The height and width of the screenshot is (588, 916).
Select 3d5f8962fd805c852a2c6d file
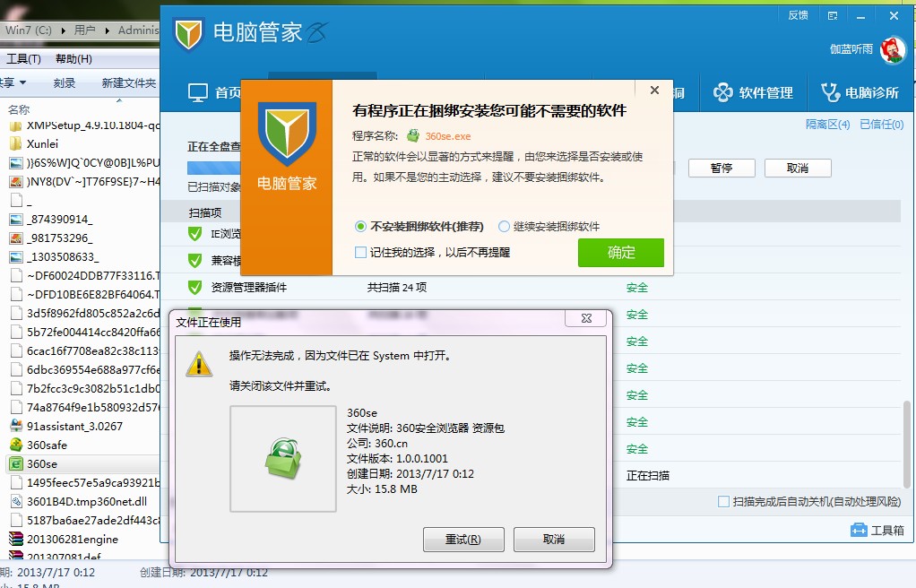85,313
